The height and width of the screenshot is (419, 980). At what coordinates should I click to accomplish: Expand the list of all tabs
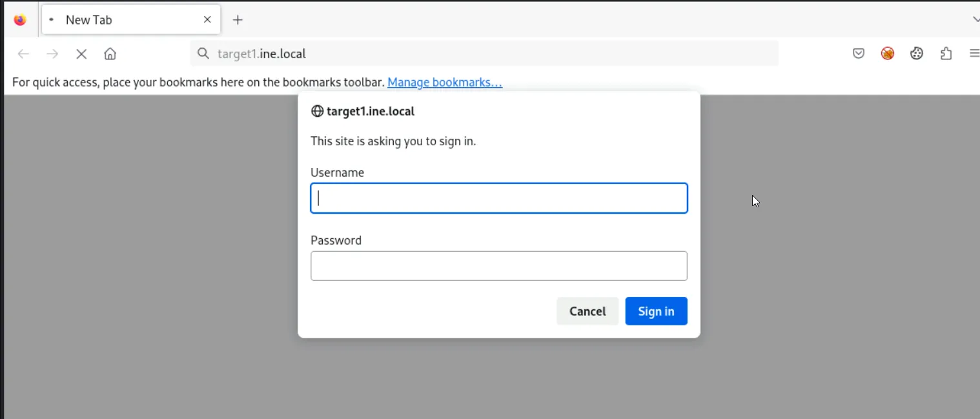pyautogui.click(x=975, y=19)
